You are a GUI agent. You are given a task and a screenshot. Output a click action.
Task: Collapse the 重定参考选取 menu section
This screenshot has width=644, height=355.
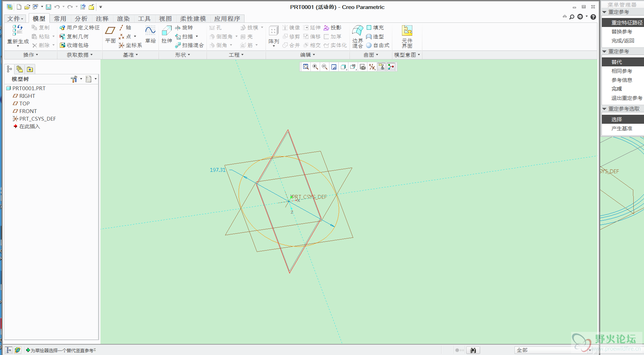point(604,109)
